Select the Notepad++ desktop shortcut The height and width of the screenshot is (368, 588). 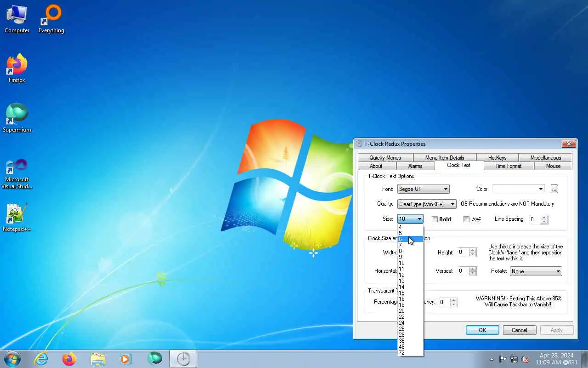point(17,218)
